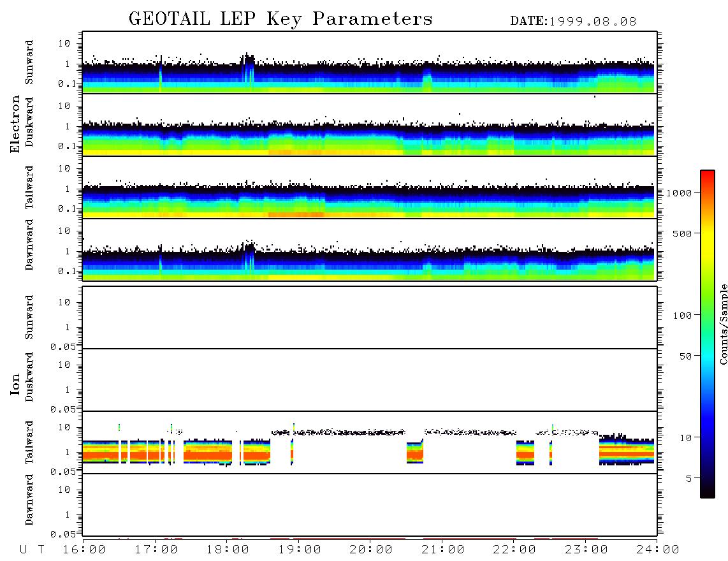Click the '50' color bar tick label
The width and height of the screenshot is (728, 561).
pos(685,356)
